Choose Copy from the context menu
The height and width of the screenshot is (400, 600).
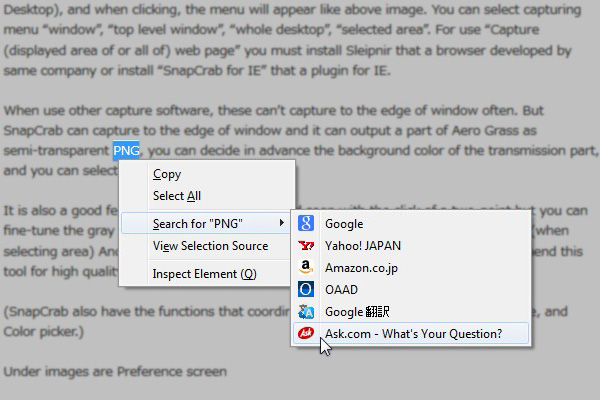pyautogui.click(x=207, y=174)
